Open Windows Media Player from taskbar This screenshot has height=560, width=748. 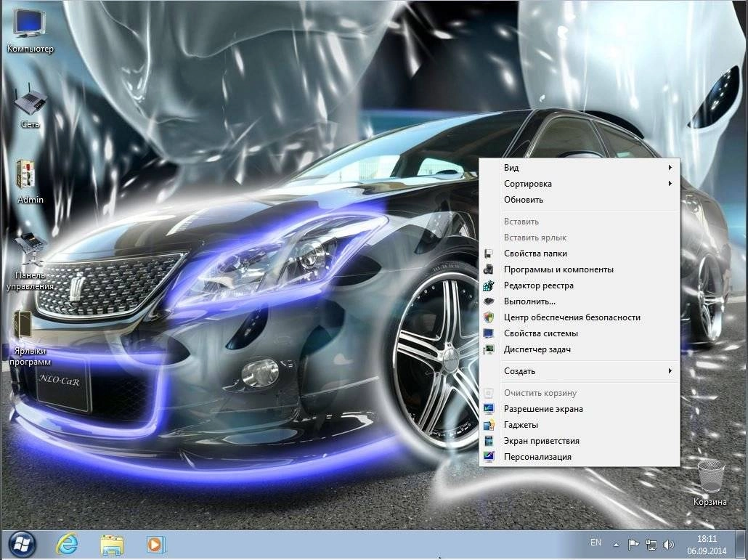155,545
